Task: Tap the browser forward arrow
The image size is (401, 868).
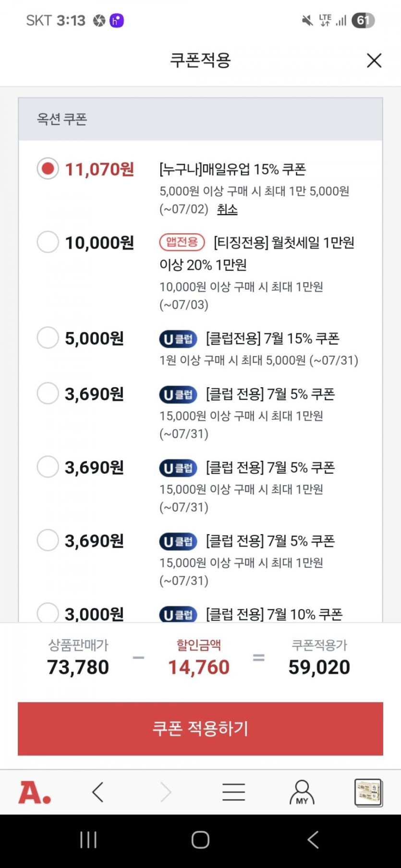Action: point(166,792)
